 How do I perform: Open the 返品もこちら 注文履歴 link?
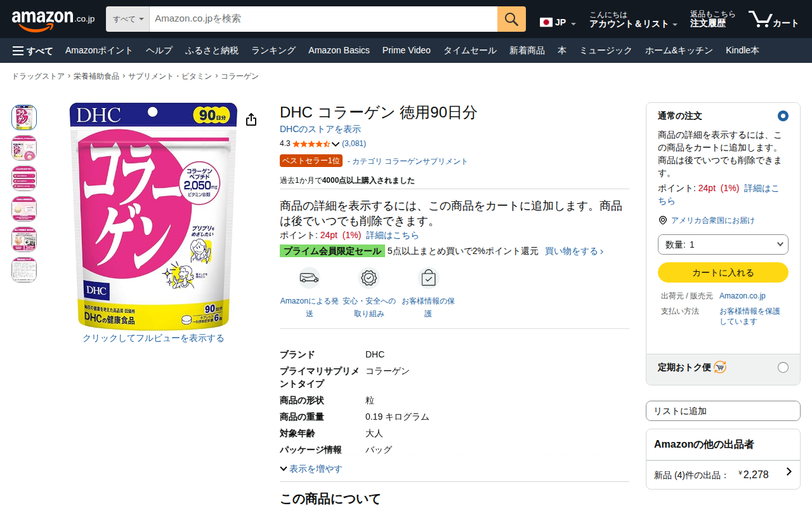[713, 19]
